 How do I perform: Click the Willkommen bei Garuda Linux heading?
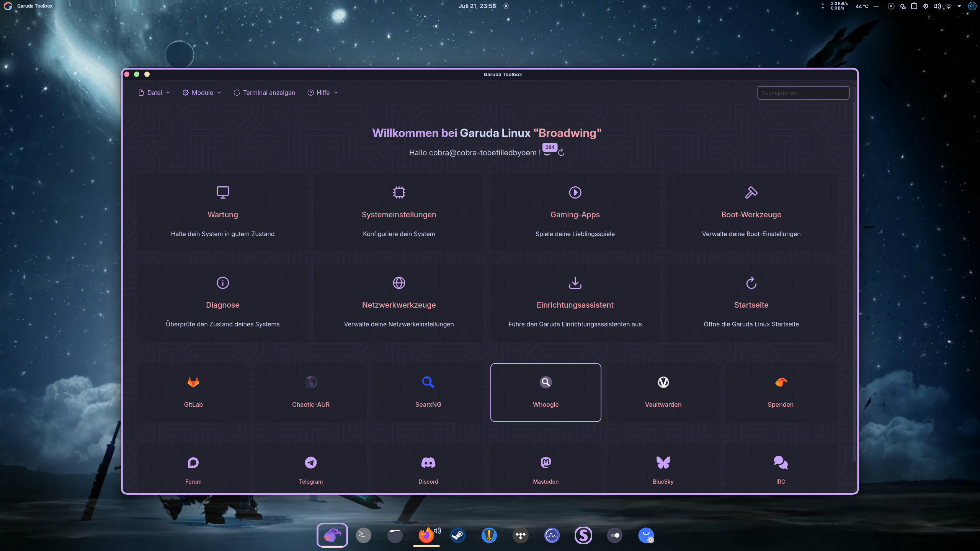click(487, 133)
